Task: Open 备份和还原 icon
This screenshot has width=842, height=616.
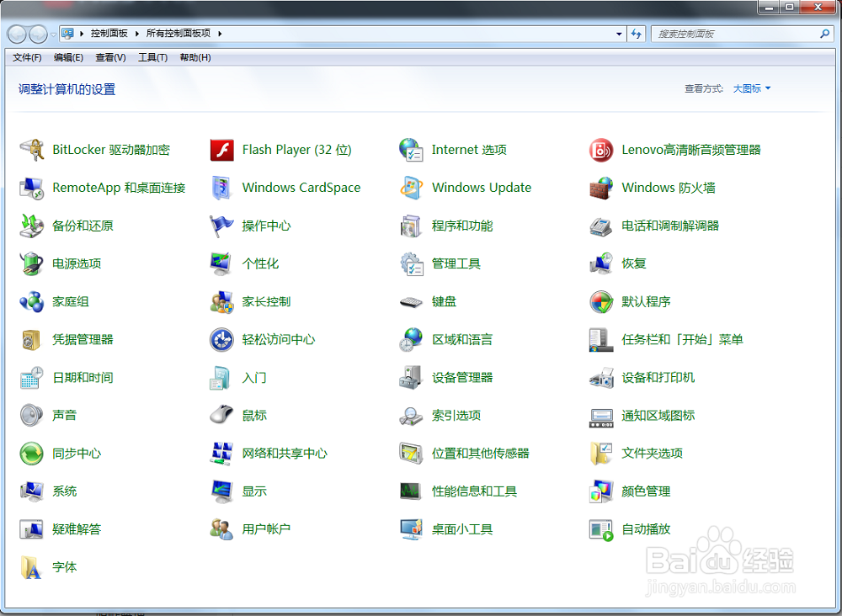Action: (32, 226)
